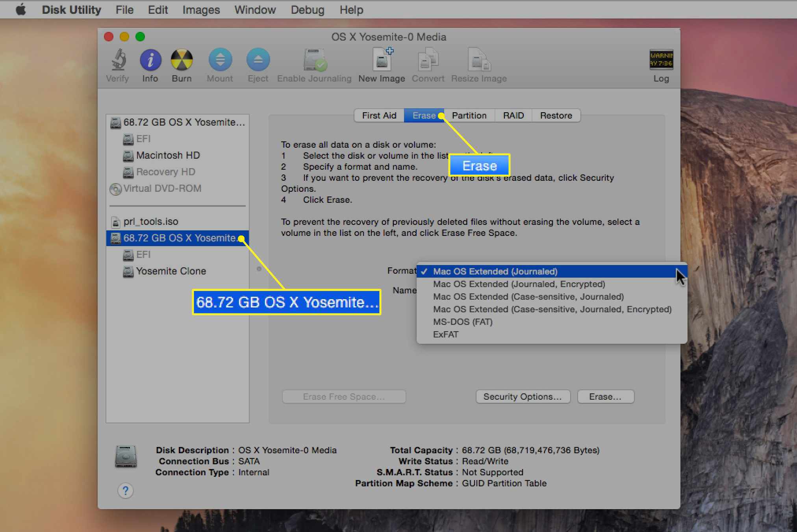This screenshot has height=532, width=797.
Task: Switch to the Partition tab
Action: pos(469,115)
